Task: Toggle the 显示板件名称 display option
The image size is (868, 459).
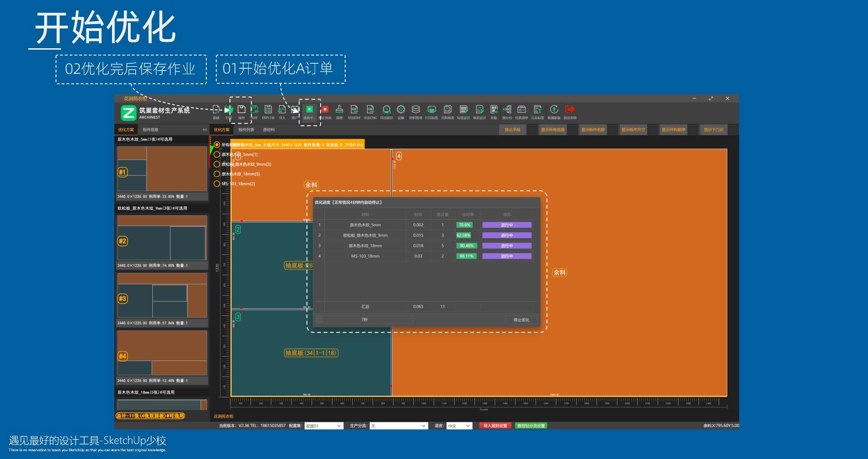Action: coord(592,130)
